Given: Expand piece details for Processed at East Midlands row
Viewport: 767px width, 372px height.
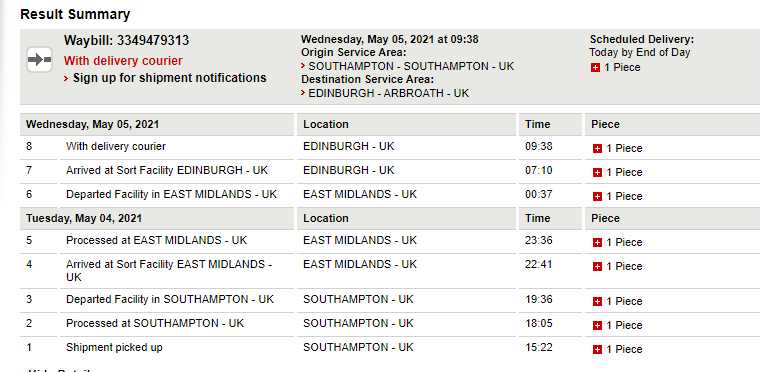Looking at the screenshot, I should tap(597, 242).
